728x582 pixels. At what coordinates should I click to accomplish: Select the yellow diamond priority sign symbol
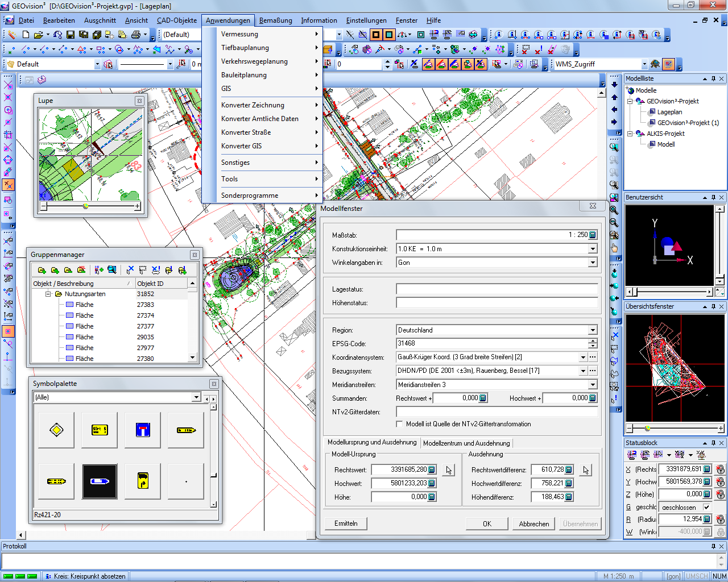pos(56,430)
